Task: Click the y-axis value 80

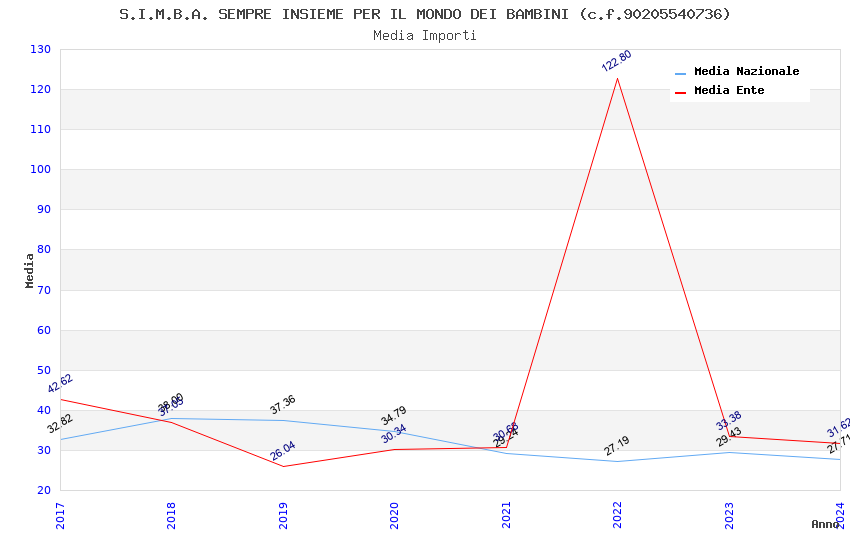Action: click(x=44, y=250)
